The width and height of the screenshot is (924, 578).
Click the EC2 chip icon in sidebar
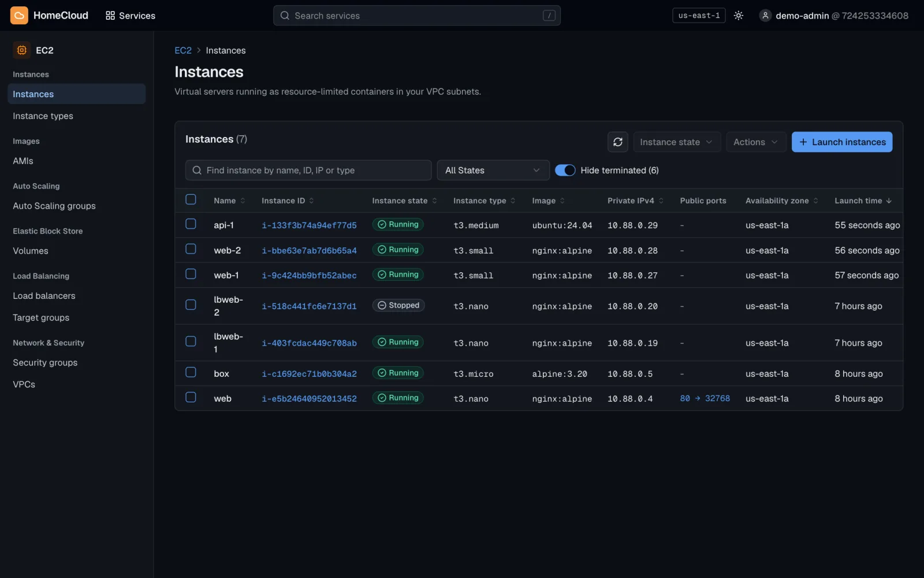pos(22,50)
